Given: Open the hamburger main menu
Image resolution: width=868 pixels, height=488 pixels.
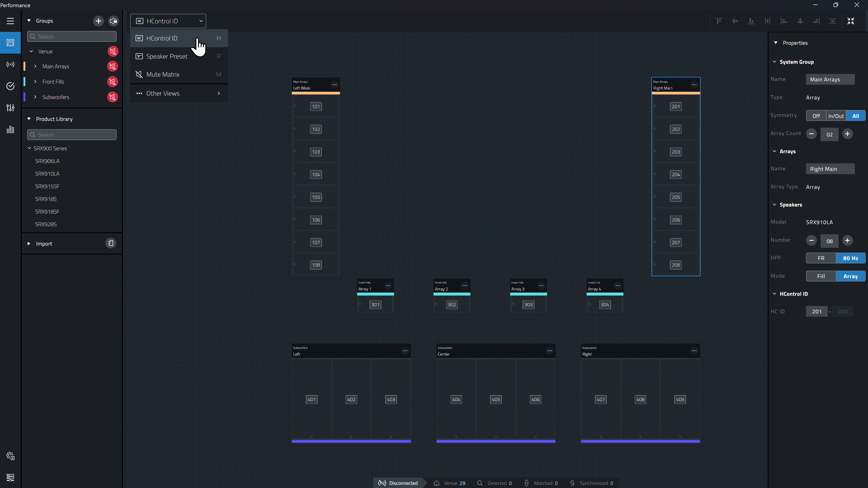Looking at the screenshot, I should click(10, 21).
